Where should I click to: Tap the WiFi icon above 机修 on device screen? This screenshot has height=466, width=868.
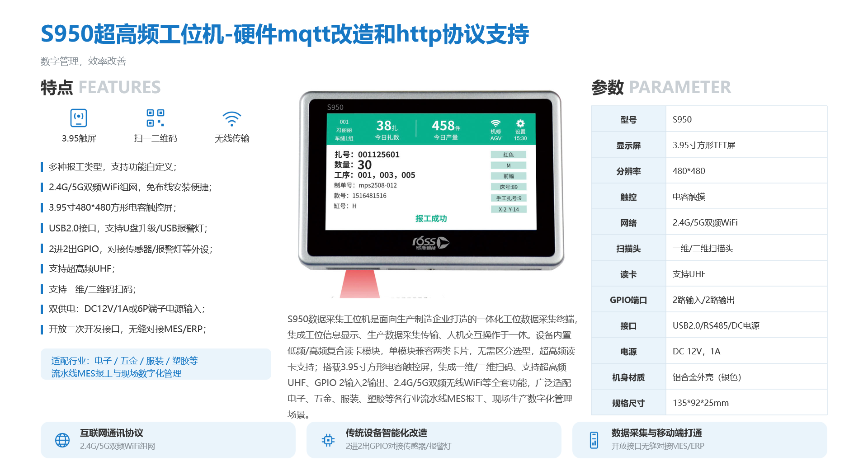click(496, 123)
